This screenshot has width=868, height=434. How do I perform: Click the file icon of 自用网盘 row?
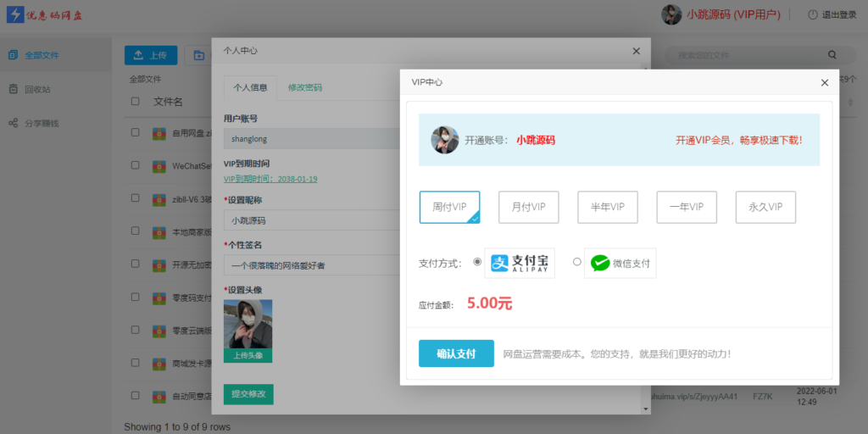pyautogui.click(x=159, y=133)
